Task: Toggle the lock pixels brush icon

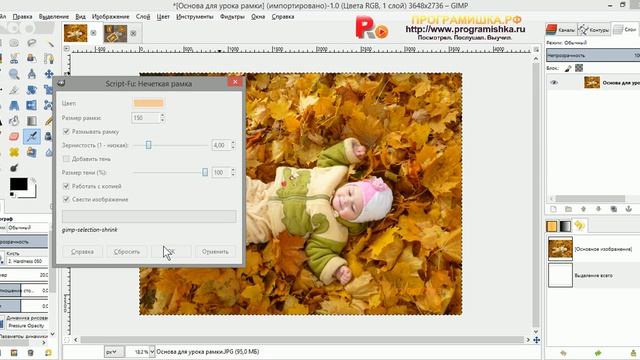Action: (568, 68)
